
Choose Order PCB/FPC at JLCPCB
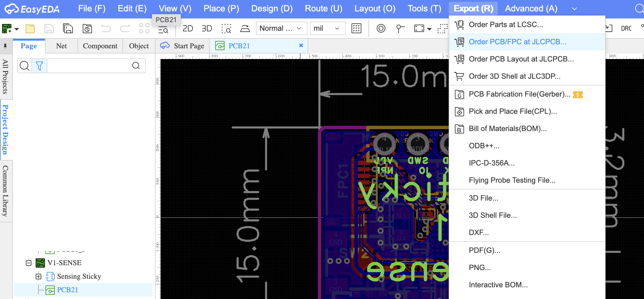pos(527,42)
